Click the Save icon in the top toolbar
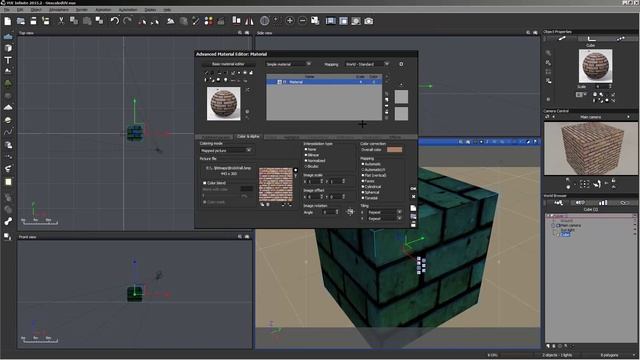This screenshot has width=640, height=360. click(33, 21)
